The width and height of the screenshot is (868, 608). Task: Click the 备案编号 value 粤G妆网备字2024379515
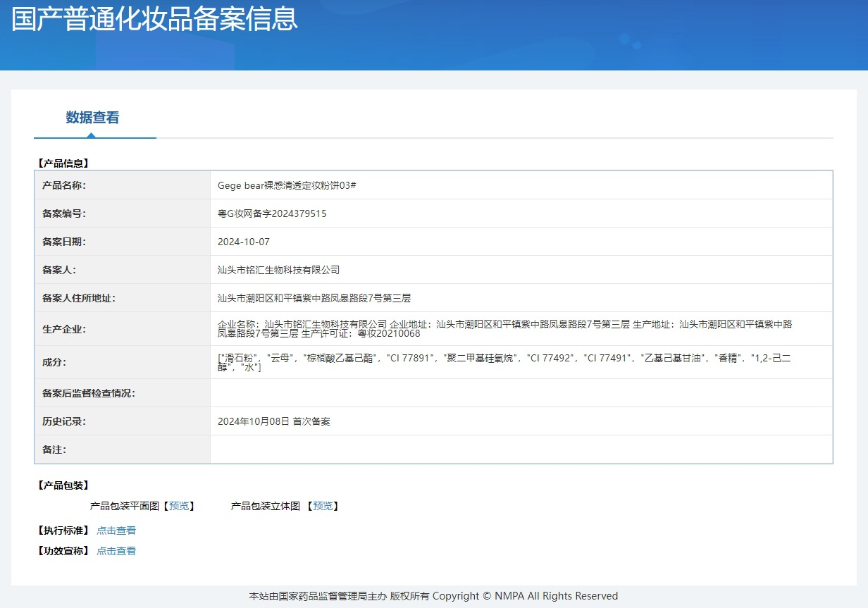272,213
